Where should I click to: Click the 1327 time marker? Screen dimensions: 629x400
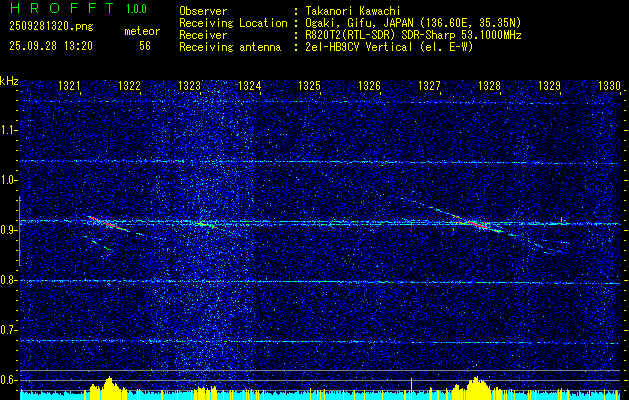tap(429, 86)
